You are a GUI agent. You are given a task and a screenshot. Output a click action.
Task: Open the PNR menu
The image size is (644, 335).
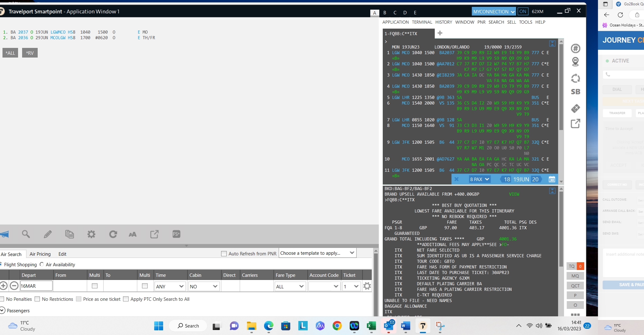click(x=481, y=22)
